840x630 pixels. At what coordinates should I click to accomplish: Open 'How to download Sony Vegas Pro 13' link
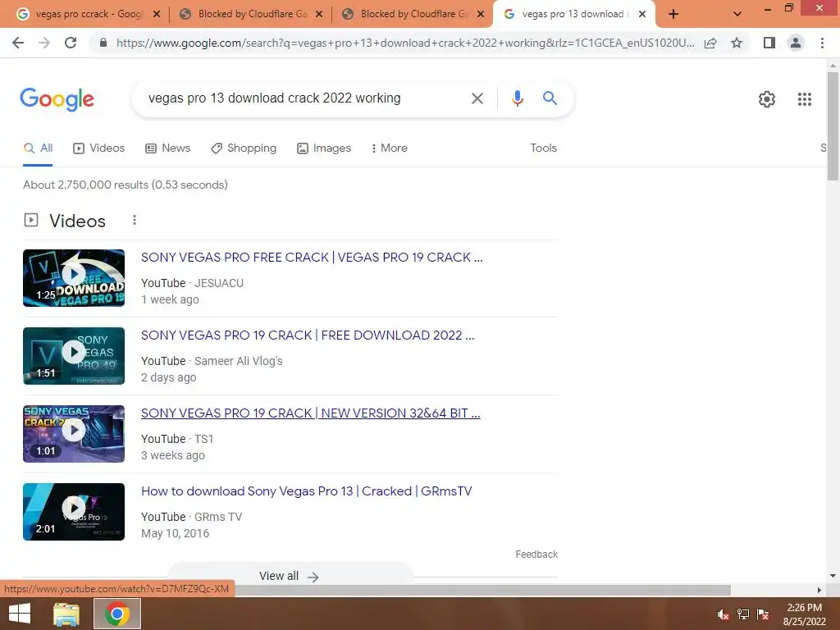(x=307, y=491)
